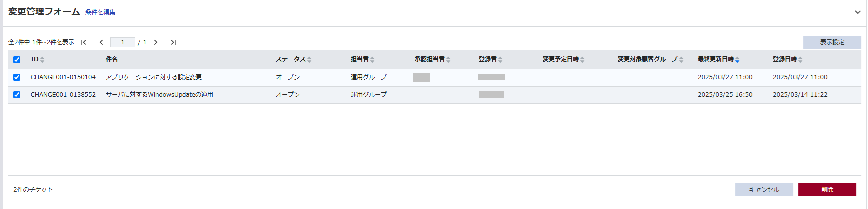
Task: Sort by 最終更新日時 column arrows
Action: 737,60
